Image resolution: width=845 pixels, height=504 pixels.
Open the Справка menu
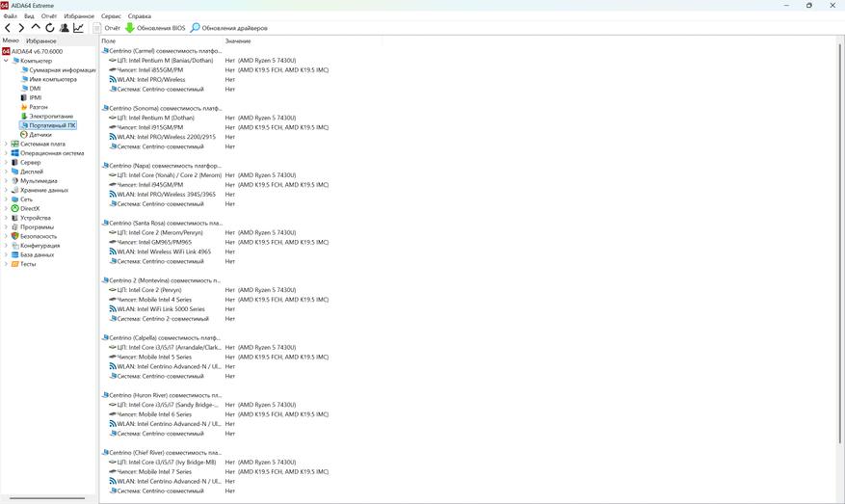tap(140, 16)
